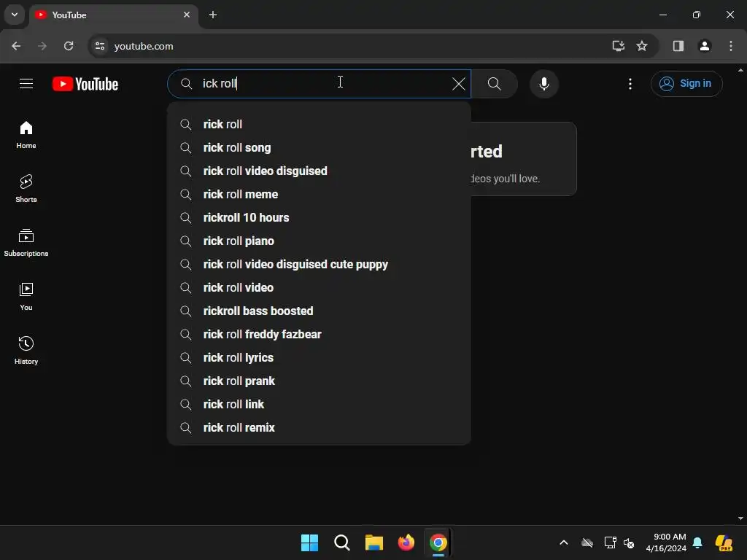Start voice search with the microphone
Screen dimensions: 747x560
[x=543, y=84]
